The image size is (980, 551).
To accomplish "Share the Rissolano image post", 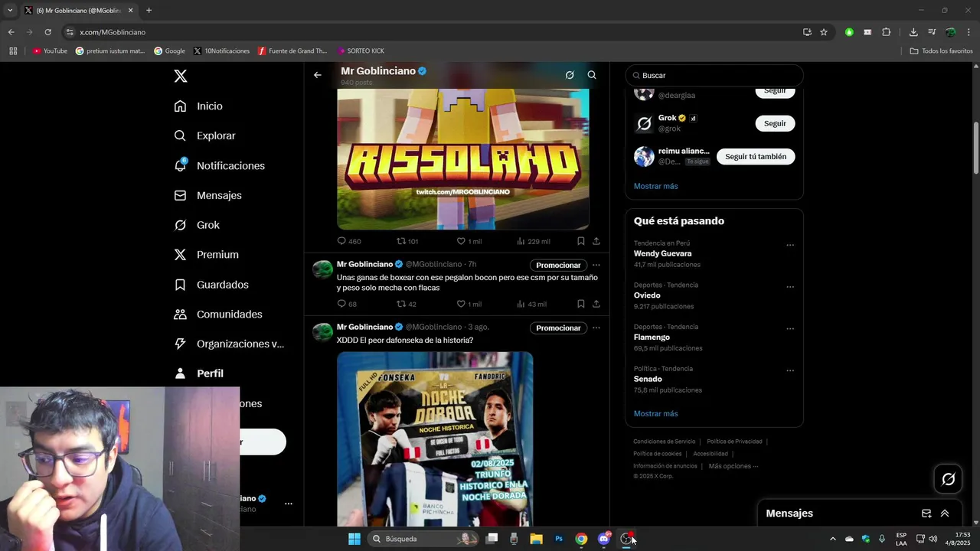I will 596,241.
